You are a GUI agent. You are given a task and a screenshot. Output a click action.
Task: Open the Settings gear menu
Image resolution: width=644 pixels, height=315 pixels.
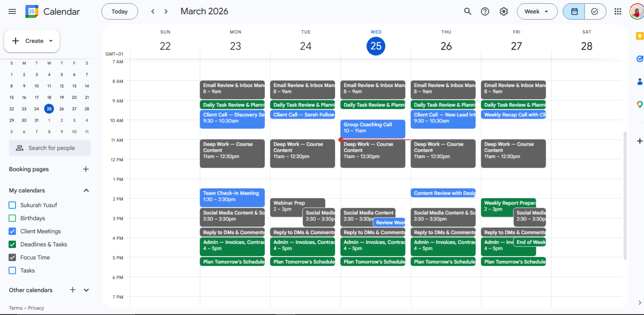point(504,11)
